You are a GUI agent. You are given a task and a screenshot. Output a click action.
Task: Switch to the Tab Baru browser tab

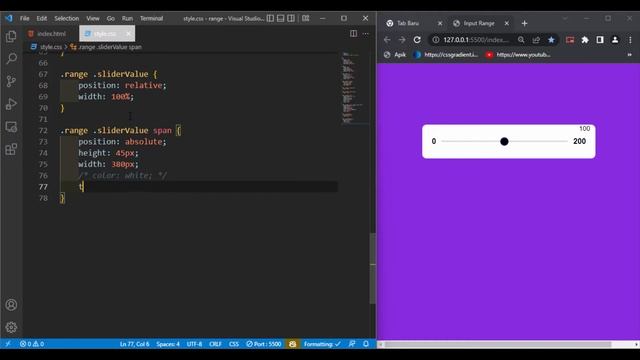click(x=408, y=24)
